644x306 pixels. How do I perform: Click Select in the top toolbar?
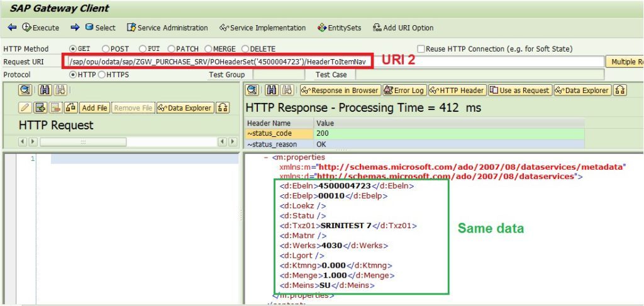[x=101, y=28]
